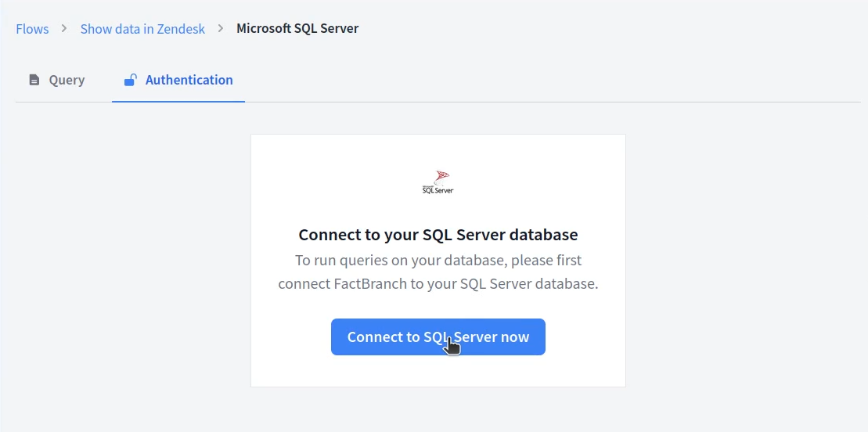Click the Connect to your SQL Server database heading
Image resolution: width=868 pixels, height=432 pixels.
[438, 234]
